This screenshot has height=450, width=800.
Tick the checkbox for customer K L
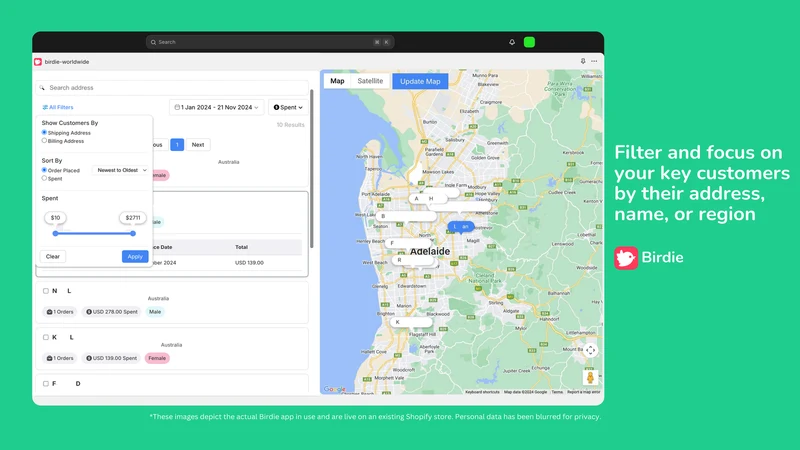(x=46, y=337)
